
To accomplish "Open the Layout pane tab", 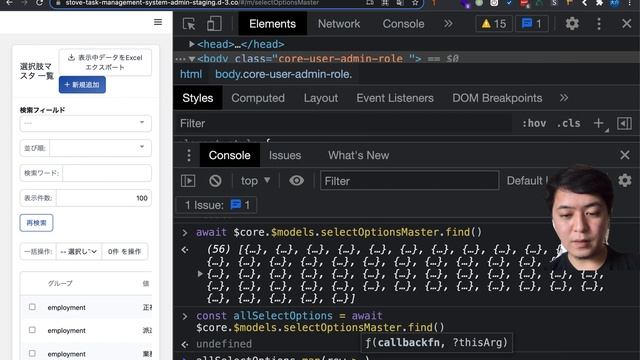I will click(x=321, y=98).
